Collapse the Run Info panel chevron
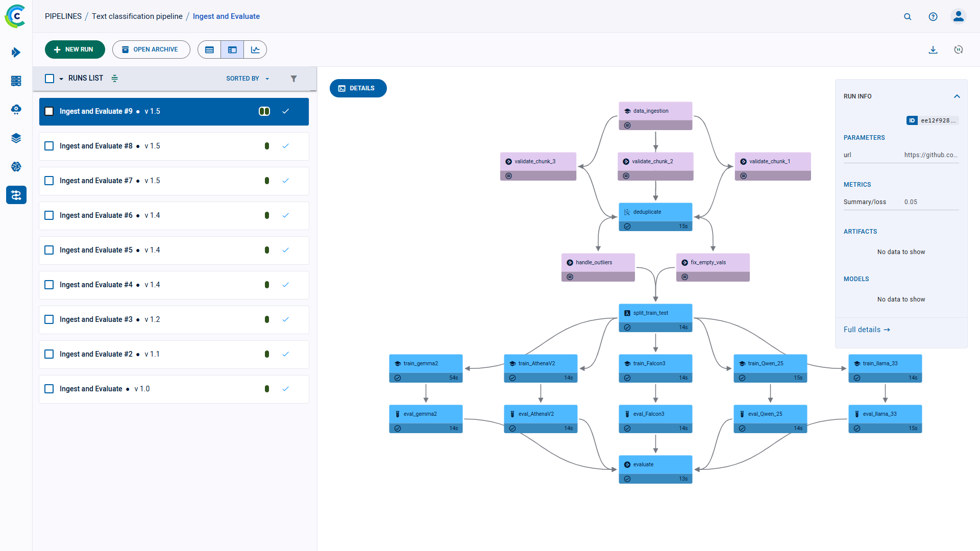This screenshot has height=551, width=980. pyautogui.click(x=957, y=96)
